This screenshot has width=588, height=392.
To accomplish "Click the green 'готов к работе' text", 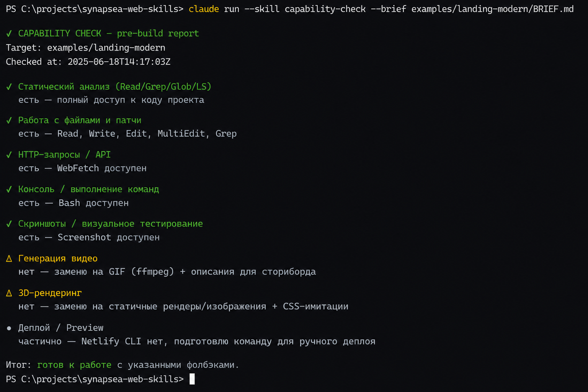I will (x=74, y=365).
